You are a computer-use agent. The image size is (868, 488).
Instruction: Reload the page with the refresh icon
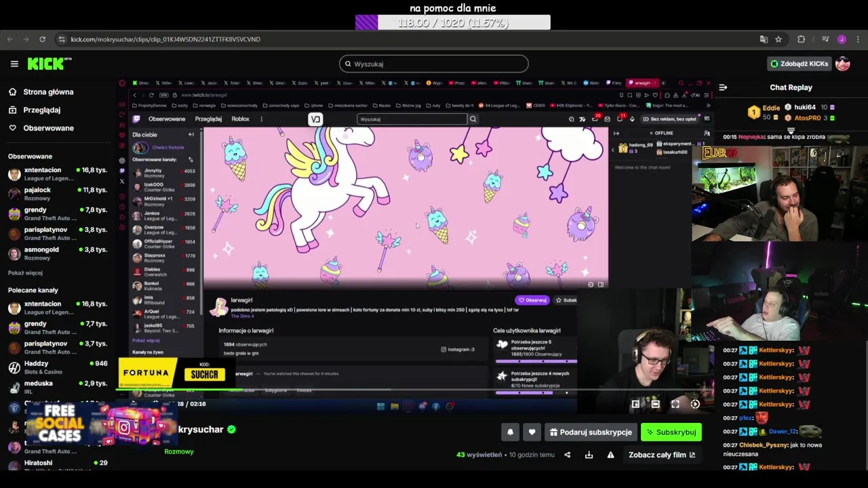click(x=42, y=39)
